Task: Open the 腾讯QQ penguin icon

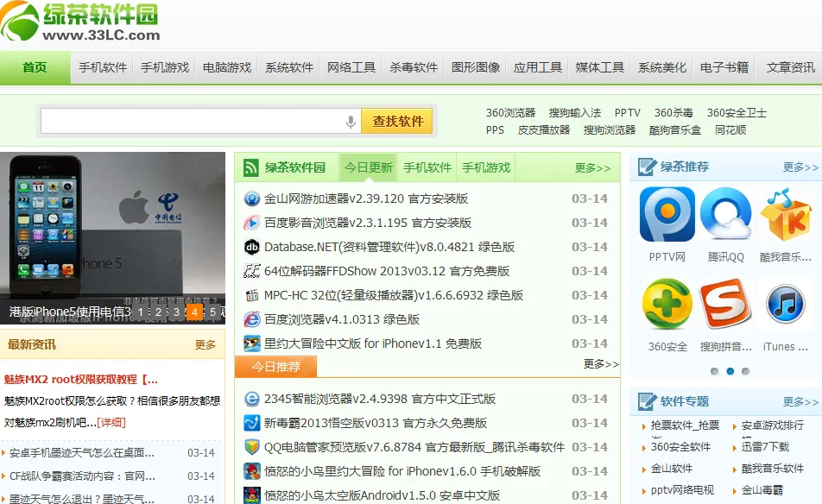Action: tap(726, 215)
